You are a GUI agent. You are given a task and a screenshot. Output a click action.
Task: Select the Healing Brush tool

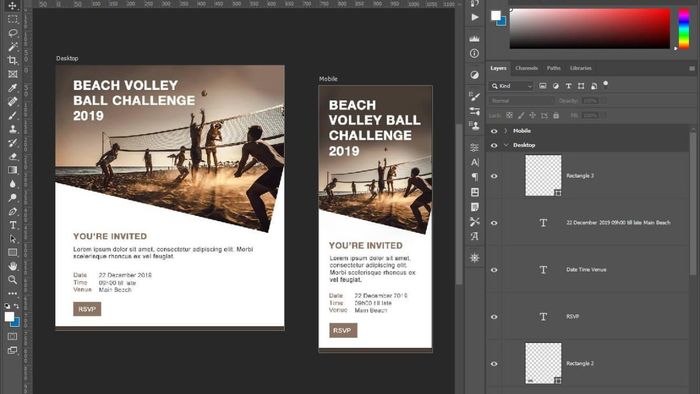click(x=12, y=101)
